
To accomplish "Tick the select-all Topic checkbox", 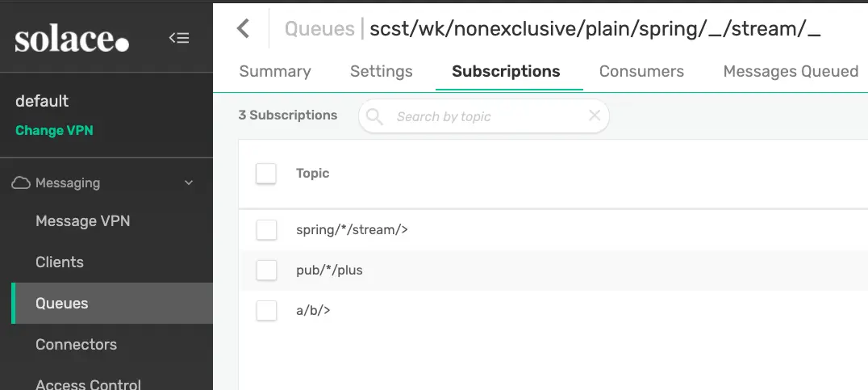I will coord(266,174).
